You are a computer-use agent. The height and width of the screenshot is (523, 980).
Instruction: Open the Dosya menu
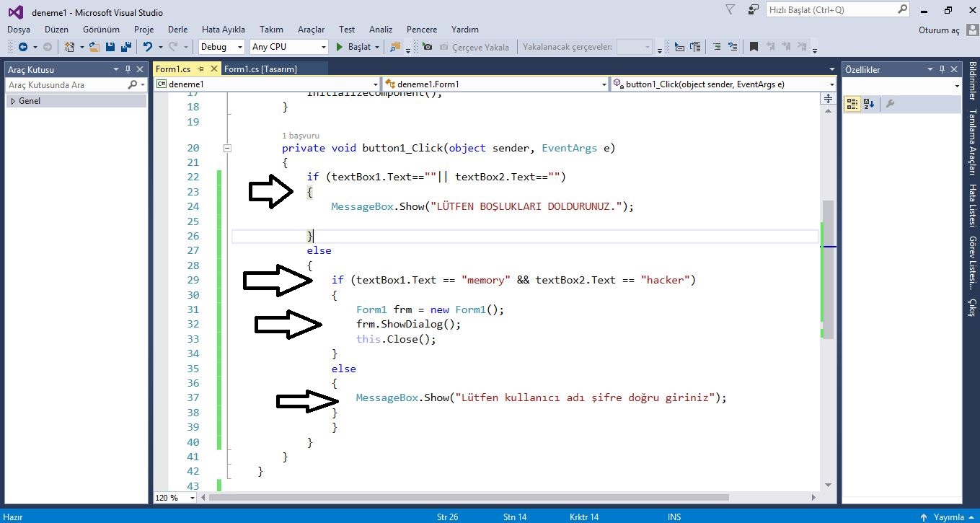(x=19, y=30)
